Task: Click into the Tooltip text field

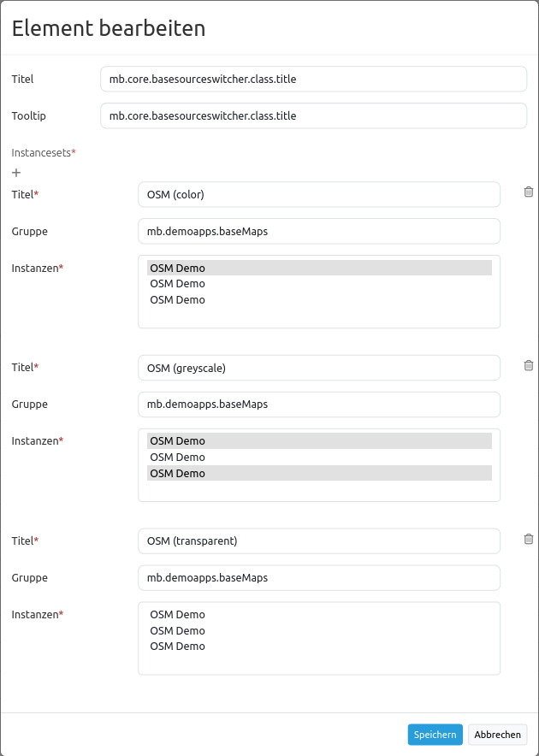Action: pyautogui.click(x=313, y=115)
